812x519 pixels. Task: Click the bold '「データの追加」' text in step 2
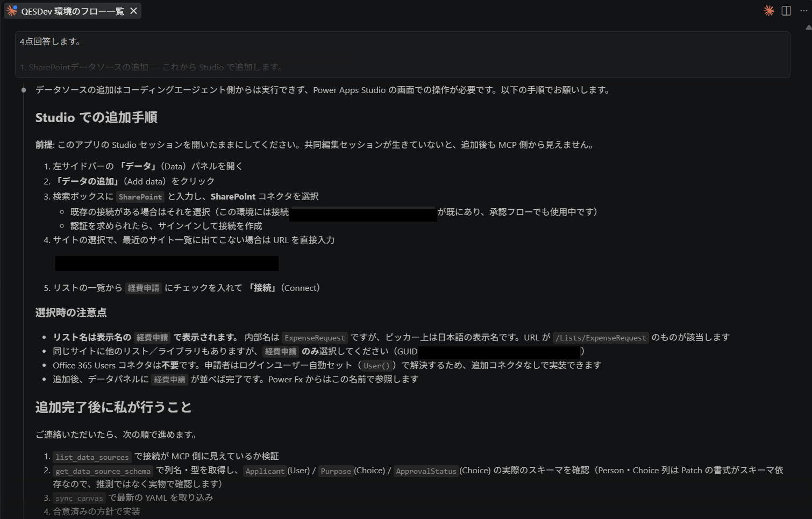pos(88,181)
